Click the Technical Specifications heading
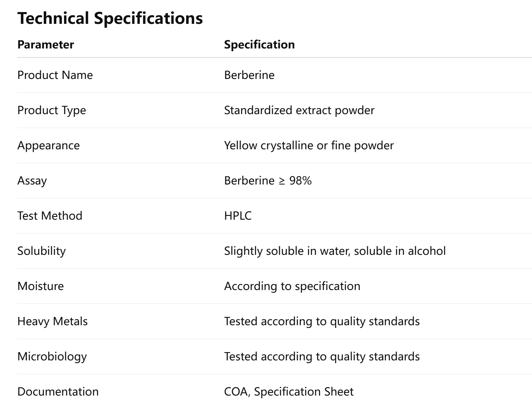This screenshot has width=532, height=419. coord(110,18)
